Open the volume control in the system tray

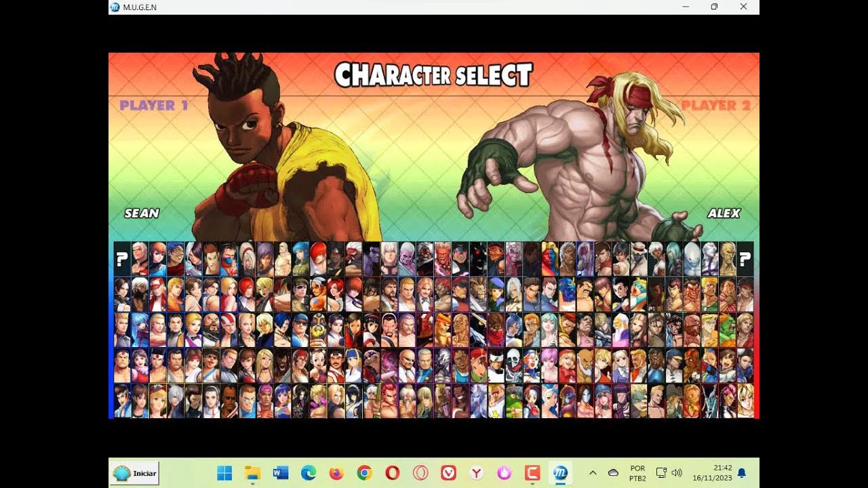(x=676, y=473)
